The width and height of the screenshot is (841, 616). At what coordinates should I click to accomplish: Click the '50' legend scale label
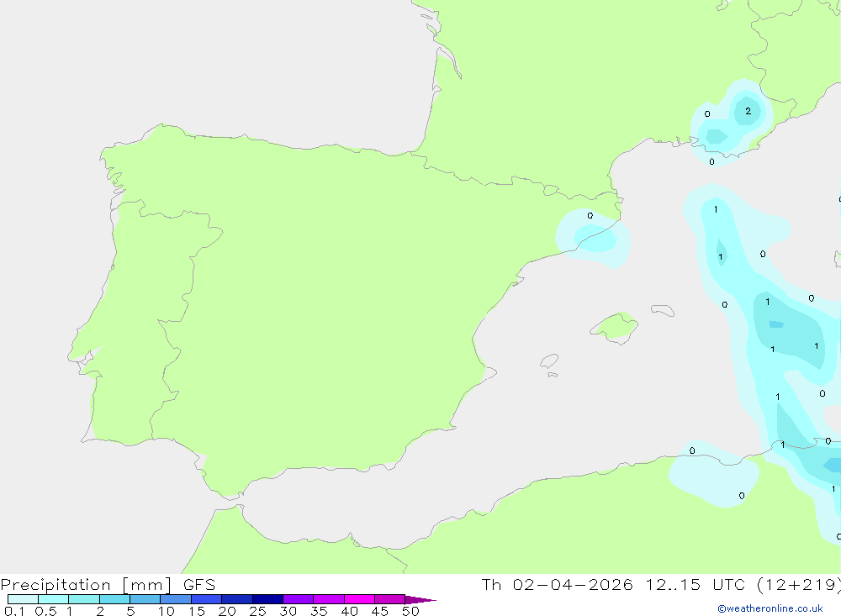coord(410,611)
